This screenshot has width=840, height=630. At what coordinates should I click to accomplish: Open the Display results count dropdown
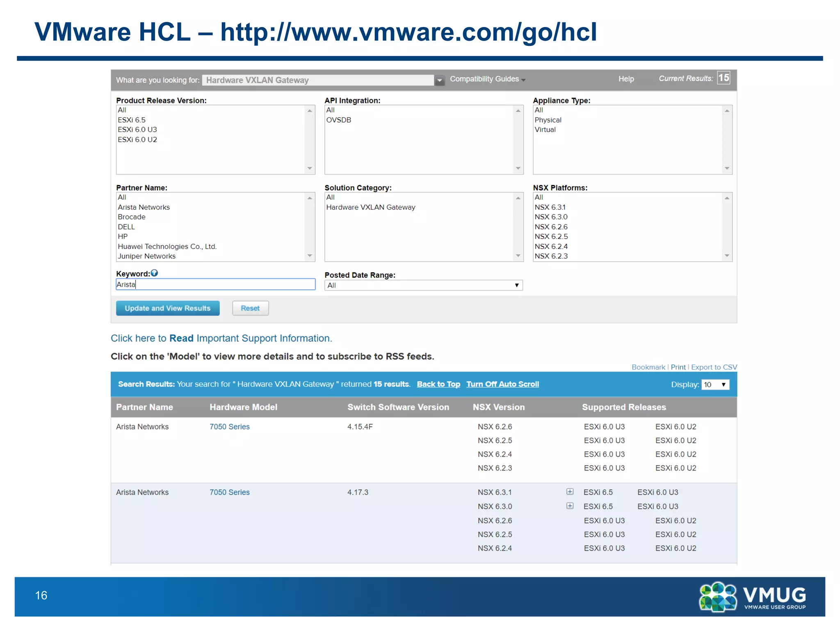[715, 385]
